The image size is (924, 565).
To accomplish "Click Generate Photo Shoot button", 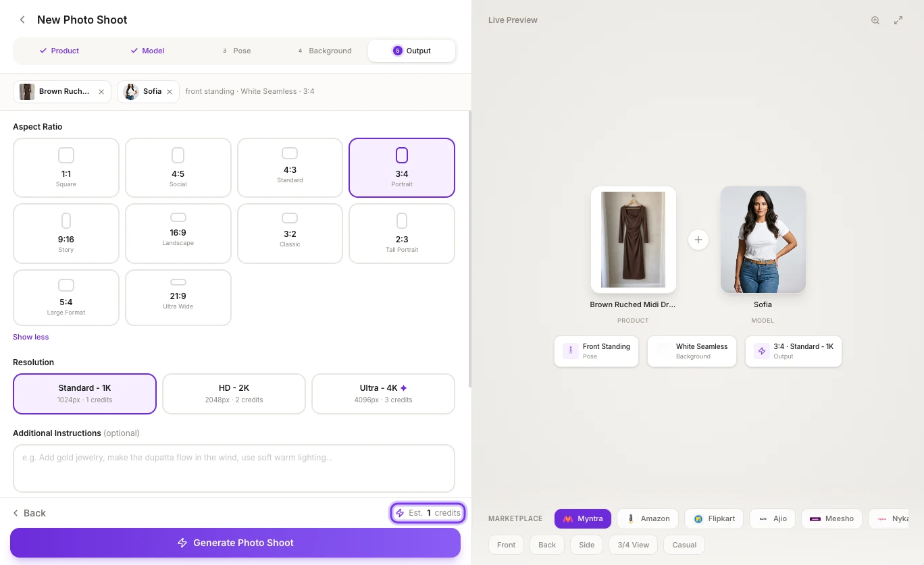I will (x=235, y=543).
